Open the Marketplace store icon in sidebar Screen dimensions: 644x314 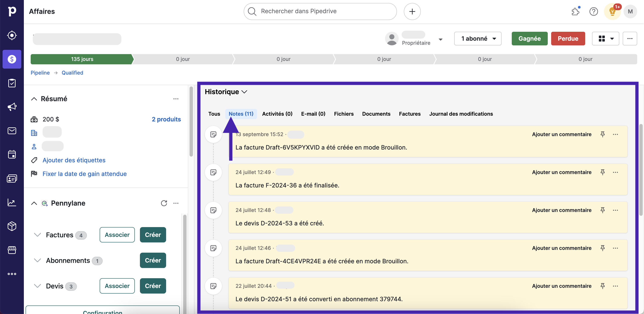[12, 250]
